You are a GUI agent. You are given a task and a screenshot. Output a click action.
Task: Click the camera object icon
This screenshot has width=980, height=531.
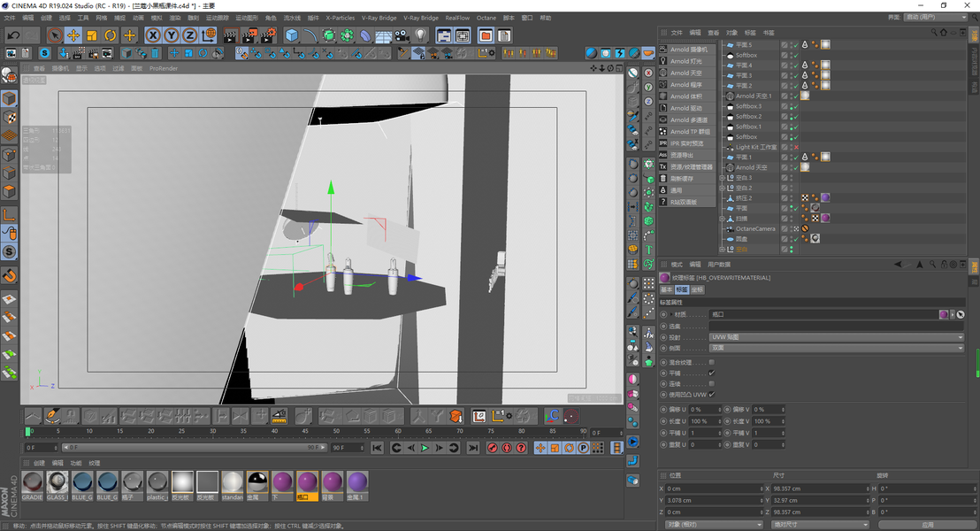pos(402,35)
